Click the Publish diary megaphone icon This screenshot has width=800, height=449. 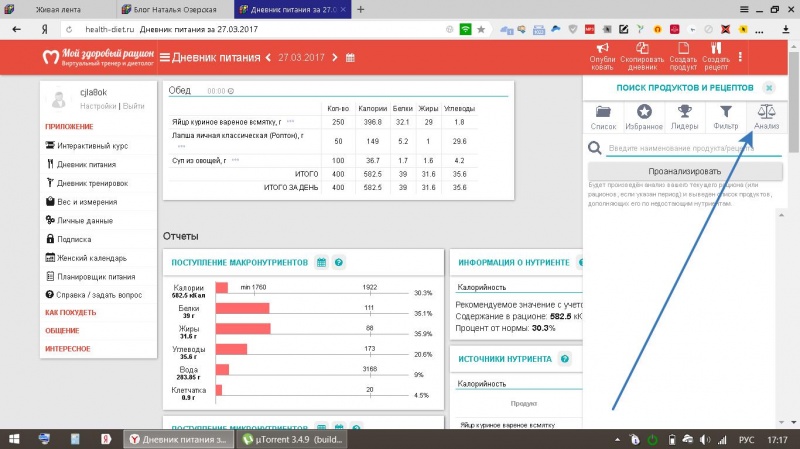pyautogui.click(x=603, y=48)
